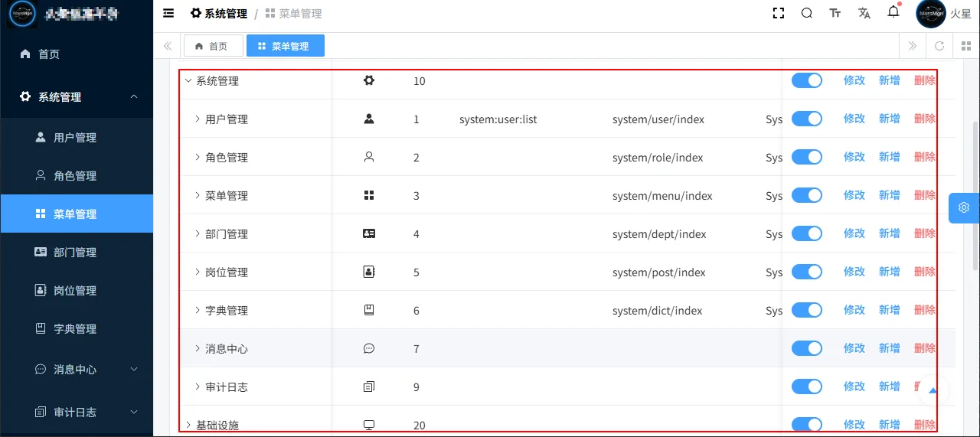Screen dimensions: 980x437
Task: Collapse the 系统管理 tree row
Action: pos(188,80)
